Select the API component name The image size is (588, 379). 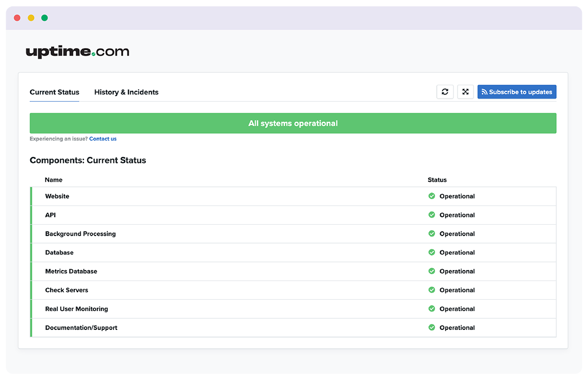tap(50, 215)
